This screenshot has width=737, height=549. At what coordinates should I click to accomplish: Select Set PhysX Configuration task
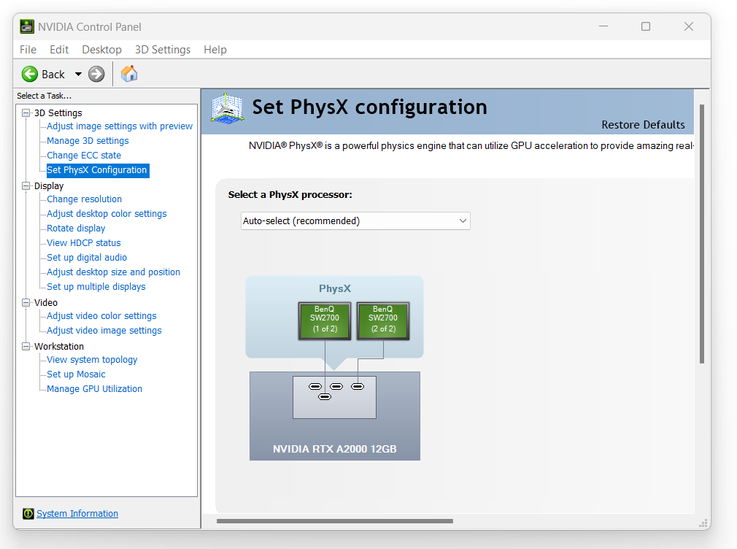pyautogui.click(x=97, y=170)
